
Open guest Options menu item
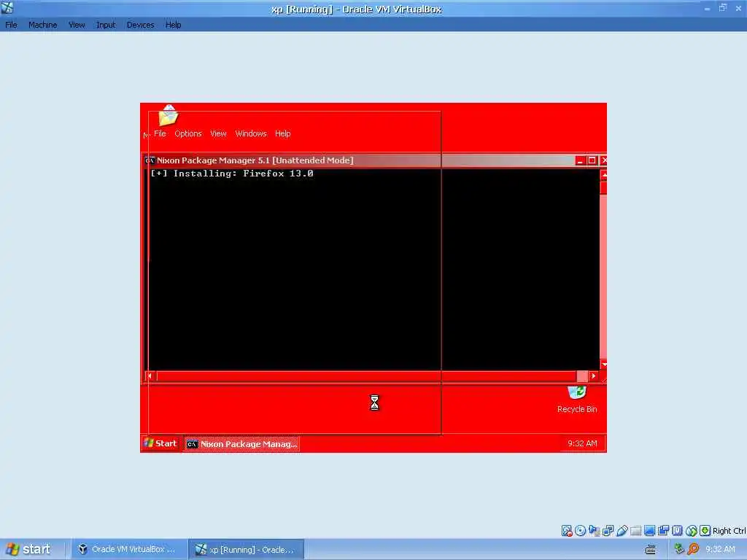(187, 133)
